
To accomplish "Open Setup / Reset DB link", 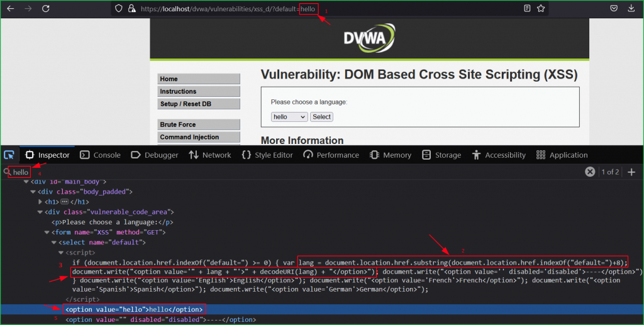I will [199, 104].
